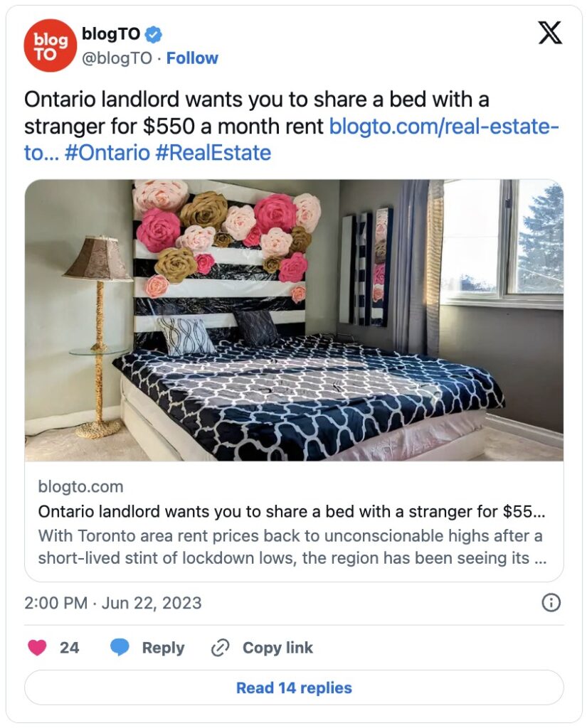Like the tweet with the heart icon
Viewport: 587px width, 728px height.
coord(37,648)
